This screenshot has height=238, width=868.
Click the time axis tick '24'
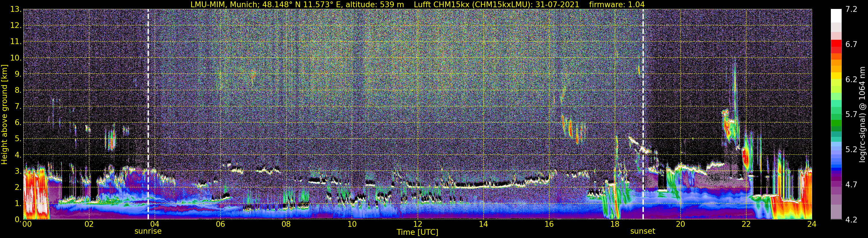click(812, 224)
